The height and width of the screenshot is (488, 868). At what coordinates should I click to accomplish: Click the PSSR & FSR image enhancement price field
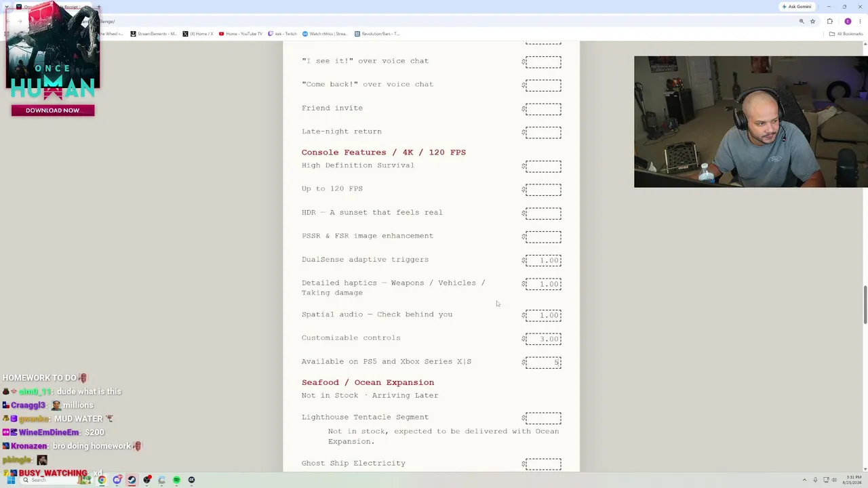click(543, 237)
